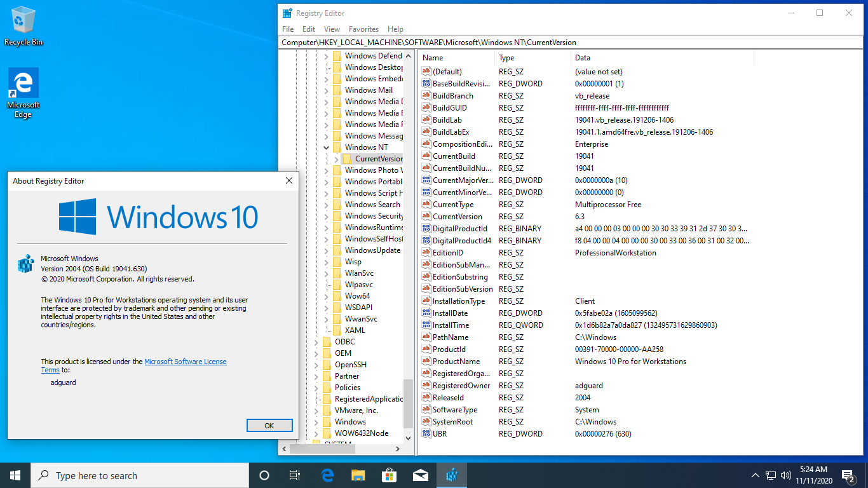Select the BuildBranch value icon

(426, 96)
